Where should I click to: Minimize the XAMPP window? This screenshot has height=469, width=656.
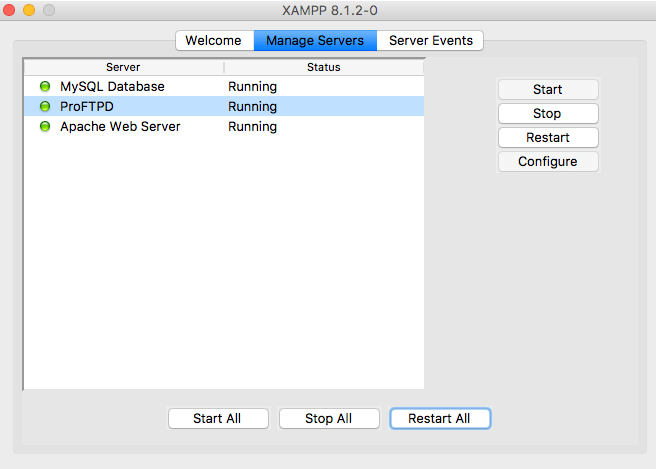29,10
